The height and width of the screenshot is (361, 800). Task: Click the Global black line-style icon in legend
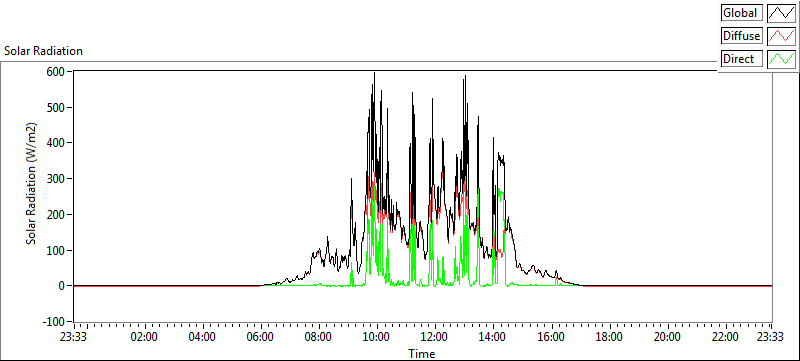tap(782, 13)
